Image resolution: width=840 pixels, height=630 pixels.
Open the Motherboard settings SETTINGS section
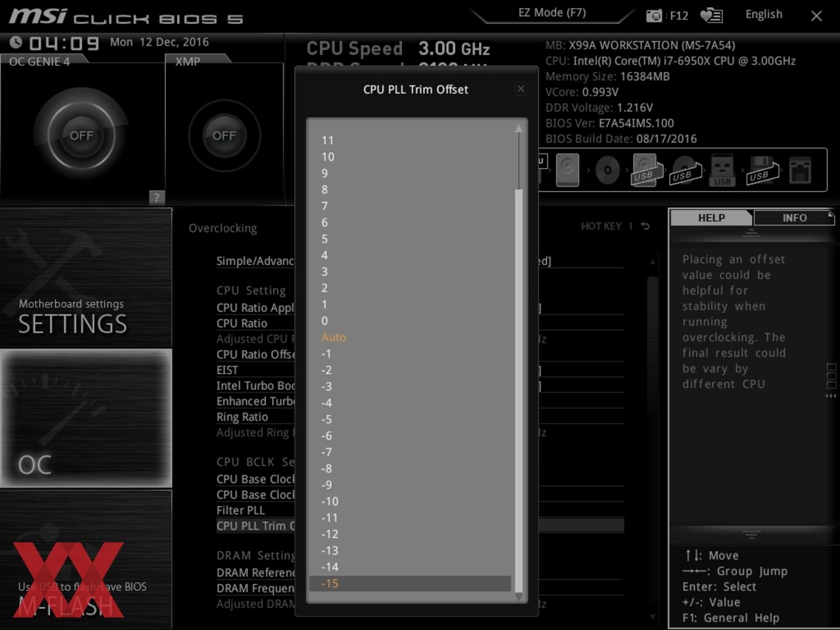coord(86,278)
